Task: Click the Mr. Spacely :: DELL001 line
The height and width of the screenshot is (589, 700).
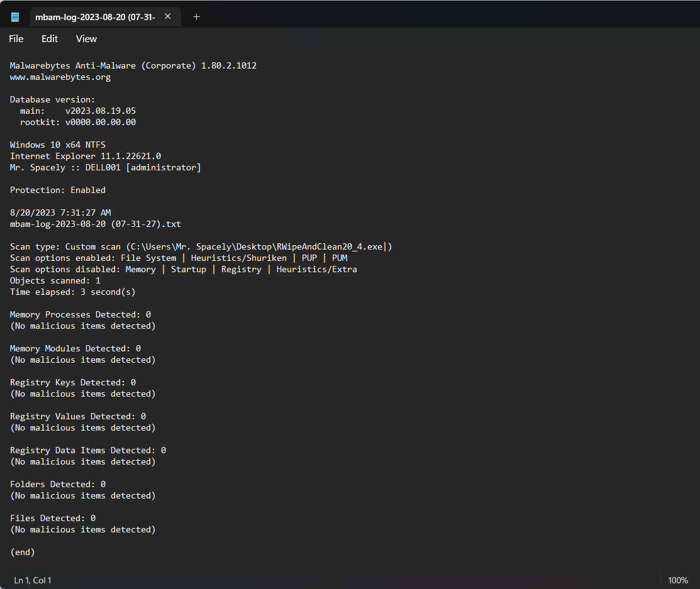Action: pyautogui.click(x=106, y=168)
